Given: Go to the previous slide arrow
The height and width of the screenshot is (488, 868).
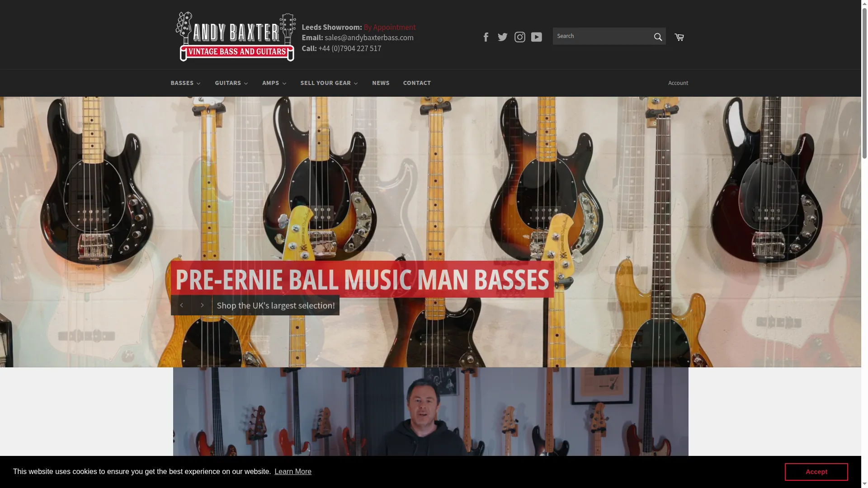Looking at the screenshot, I should (x=181, y=305).
